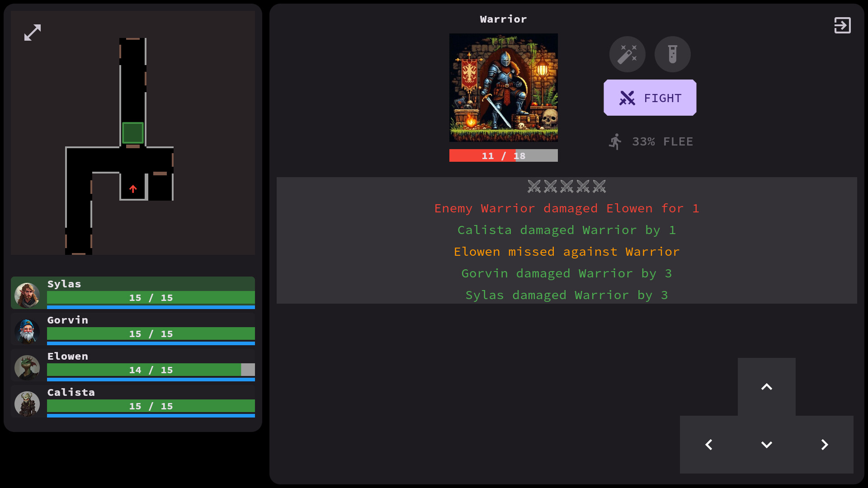Select Gorvin party member portrait
The height and width of the screenshot is (488, 868).
tap(27, 331)
